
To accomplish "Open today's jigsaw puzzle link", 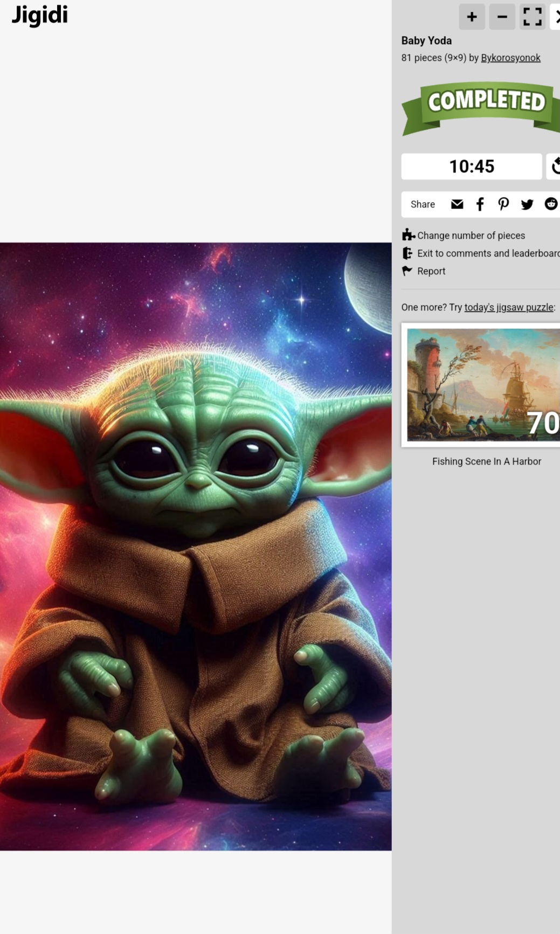I will coord(509,307).
